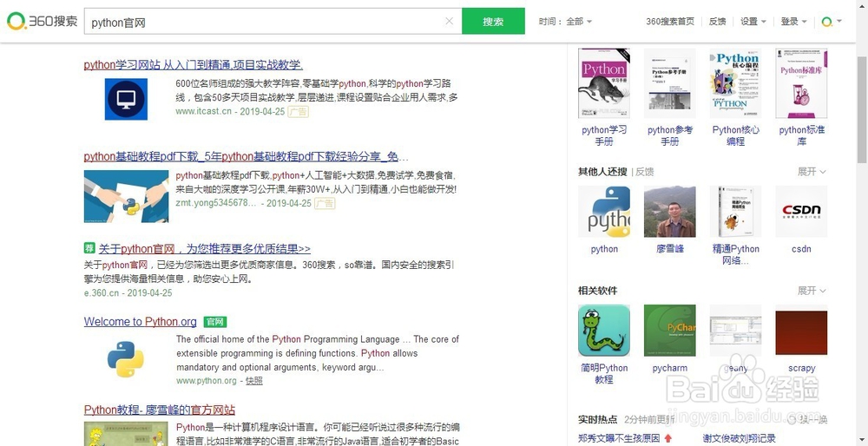Click the green 官网 badge

[x=214, y=322]
